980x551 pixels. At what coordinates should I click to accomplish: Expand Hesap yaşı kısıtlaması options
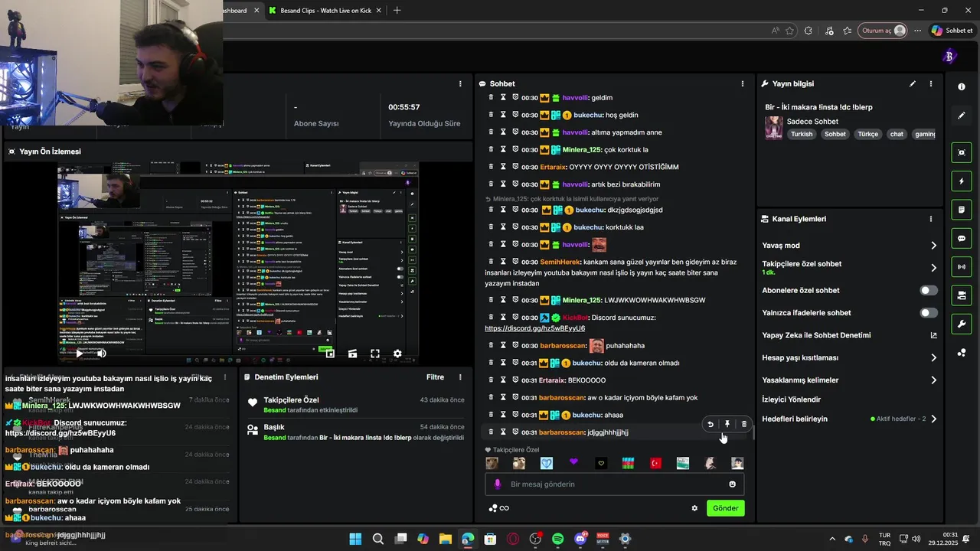click(x=933, y=357)
